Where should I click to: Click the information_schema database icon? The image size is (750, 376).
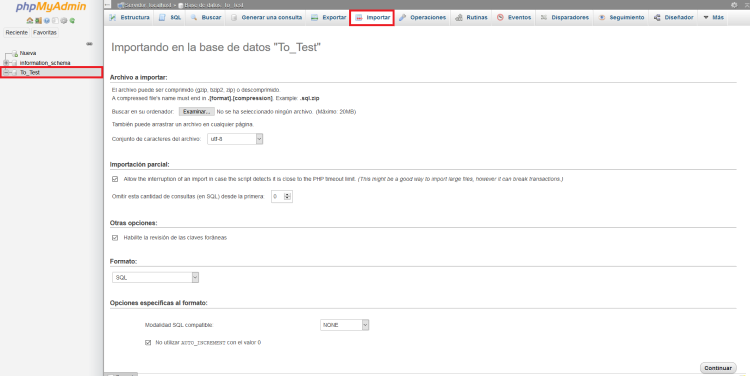(x=14, y=63)
